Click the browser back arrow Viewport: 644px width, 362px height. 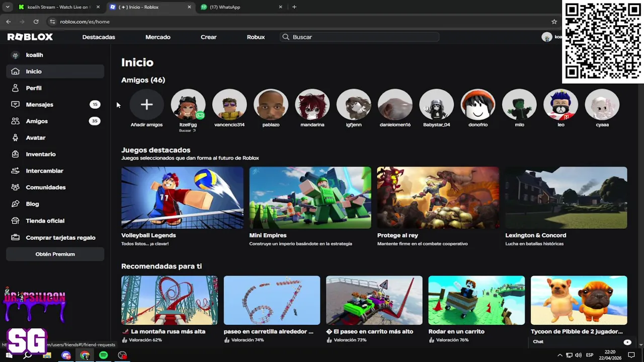[9, 22]
